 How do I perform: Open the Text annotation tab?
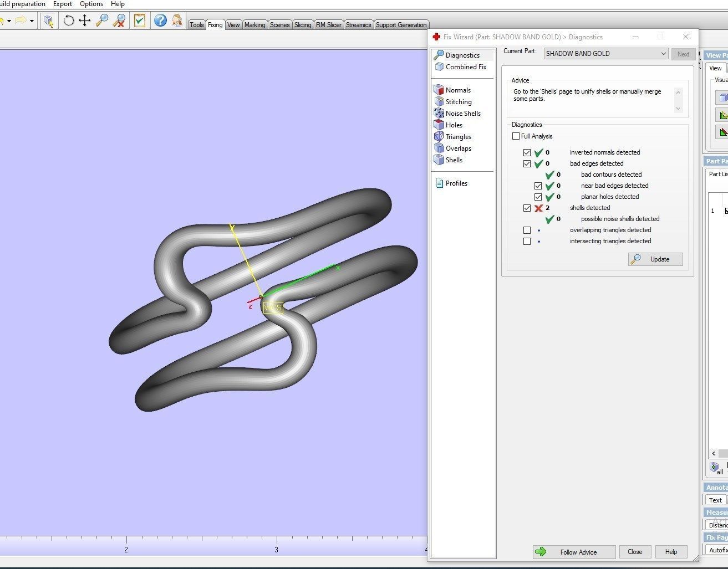[715, 500]
